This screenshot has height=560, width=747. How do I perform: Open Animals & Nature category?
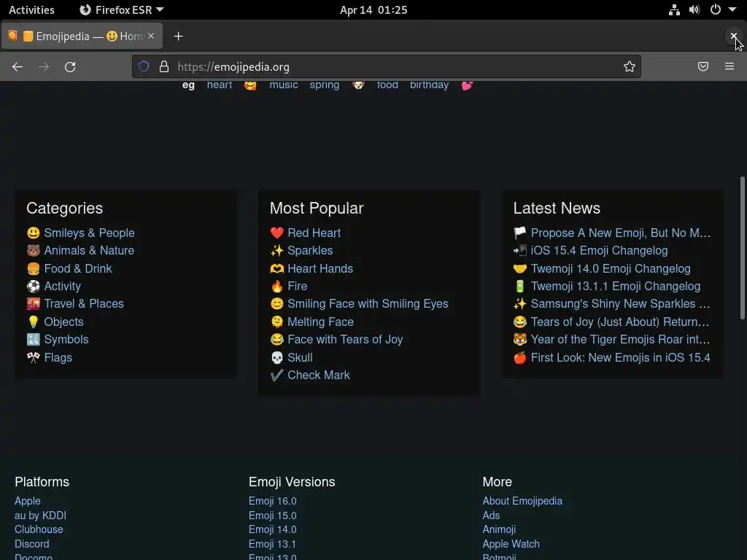point(89,251)
